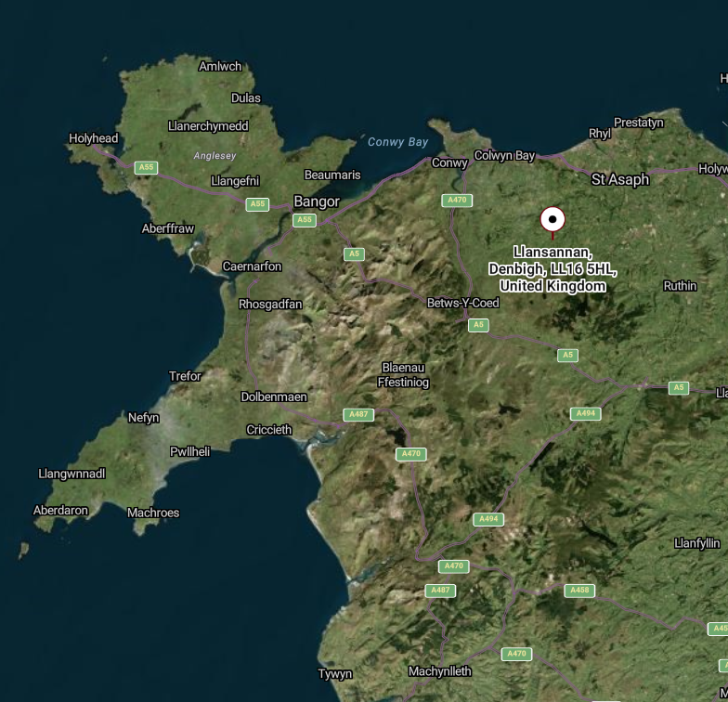The image size is (728, 702).
Task: Click the Blaenau Ffestiniog label
Action: pos(403,375)
